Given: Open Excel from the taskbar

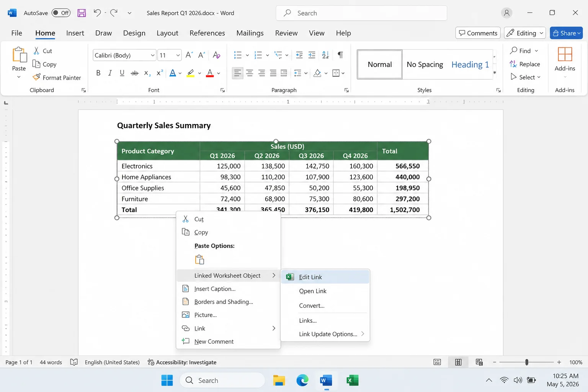Looking at the screenshot, I should (x=352, y=380).
